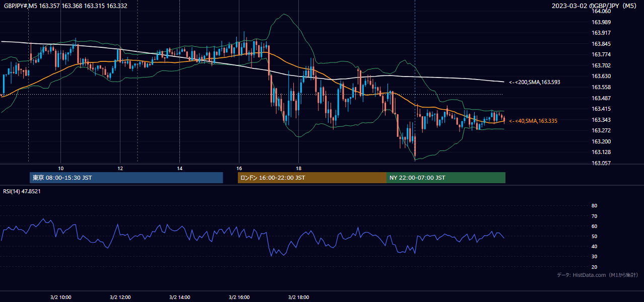Click the 3/2 12:00 bottom date label

[120, 297]
